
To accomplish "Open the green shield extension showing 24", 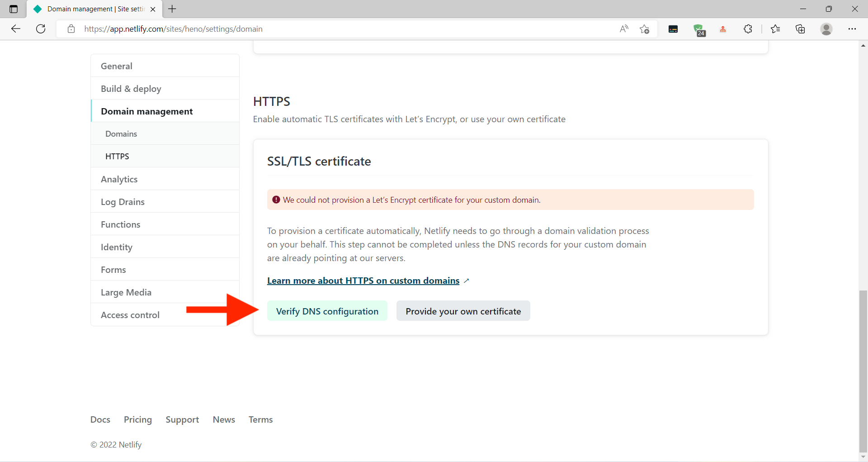I will 700,29.
